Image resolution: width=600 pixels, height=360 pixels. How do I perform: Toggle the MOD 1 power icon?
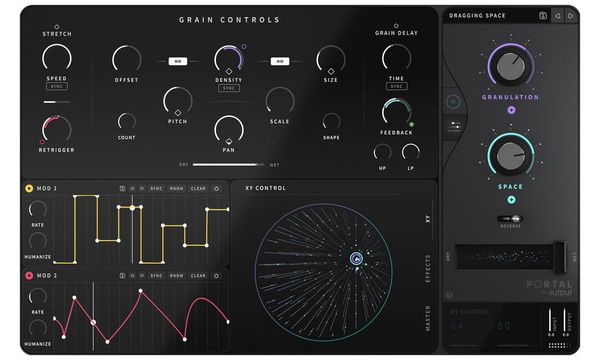216,189
